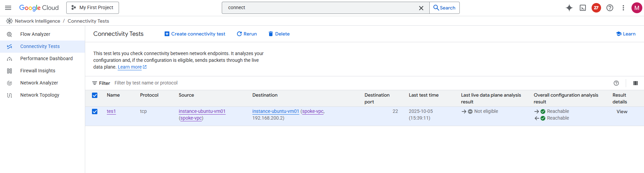Clear the search box with X icon
Viewport: 644px width, 173px height.
point(421,8)
